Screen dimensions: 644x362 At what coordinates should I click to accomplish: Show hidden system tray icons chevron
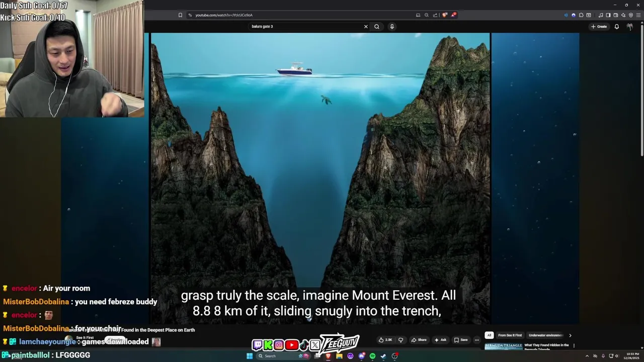pos(587,356)
